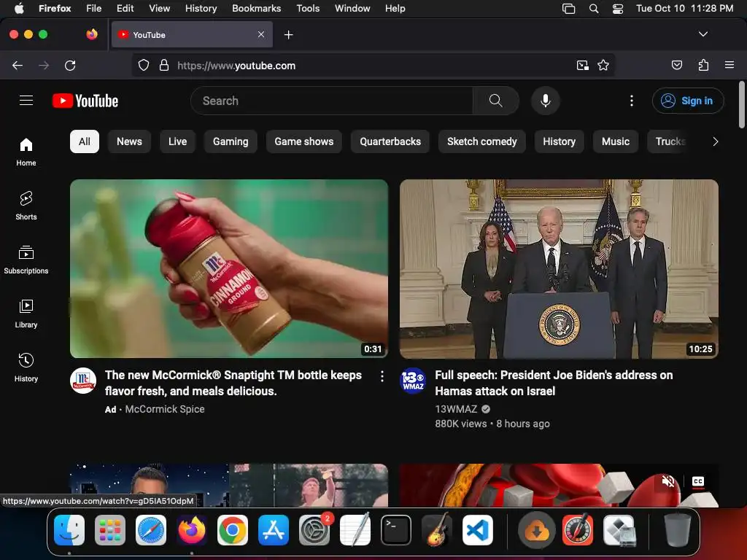The height and width of the screenshot is (560, 747).
Task: Expand the list all tabs chevron
Action: coord(703,34)
